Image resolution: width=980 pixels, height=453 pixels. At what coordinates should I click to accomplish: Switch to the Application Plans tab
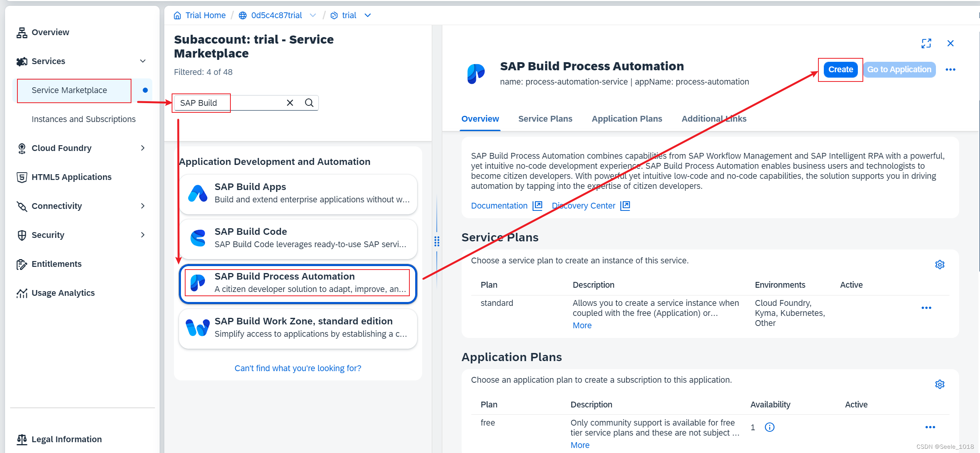click(x=627, y=119)
